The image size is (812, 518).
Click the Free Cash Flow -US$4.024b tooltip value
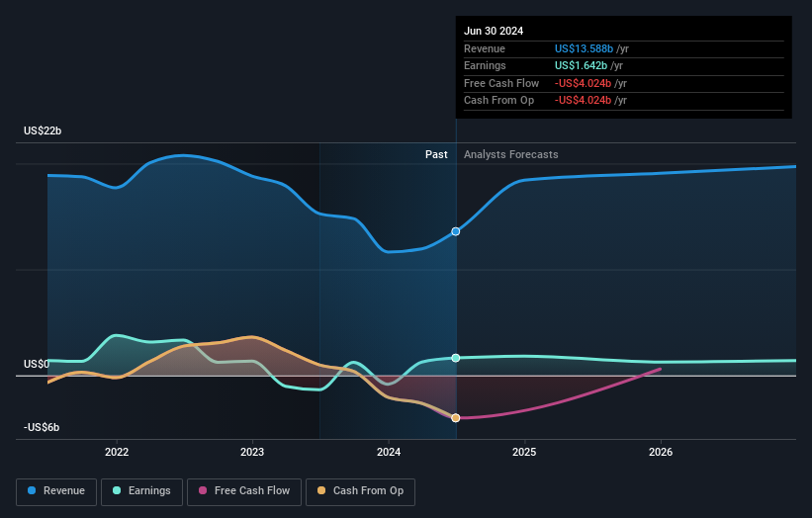pos(584,83)
